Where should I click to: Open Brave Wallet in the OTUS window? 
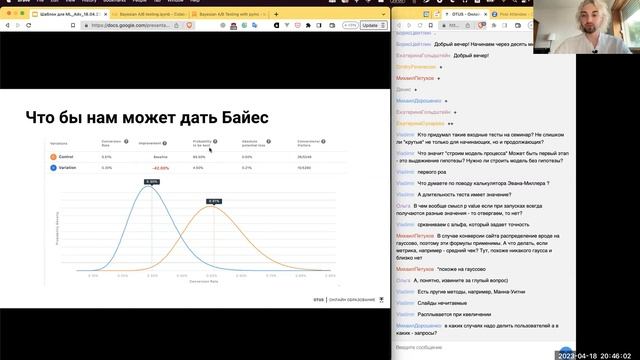[518, 25]
